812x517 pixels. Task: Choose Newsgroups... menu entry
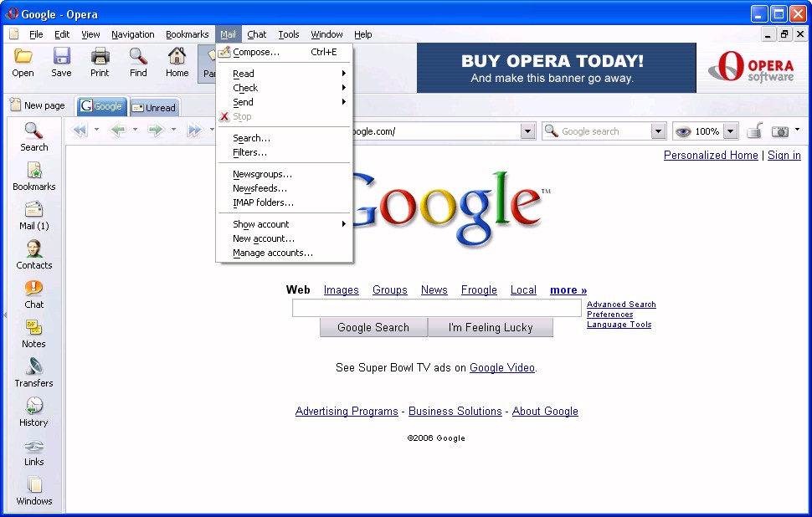pyautogui.click(x=285, y=174)
